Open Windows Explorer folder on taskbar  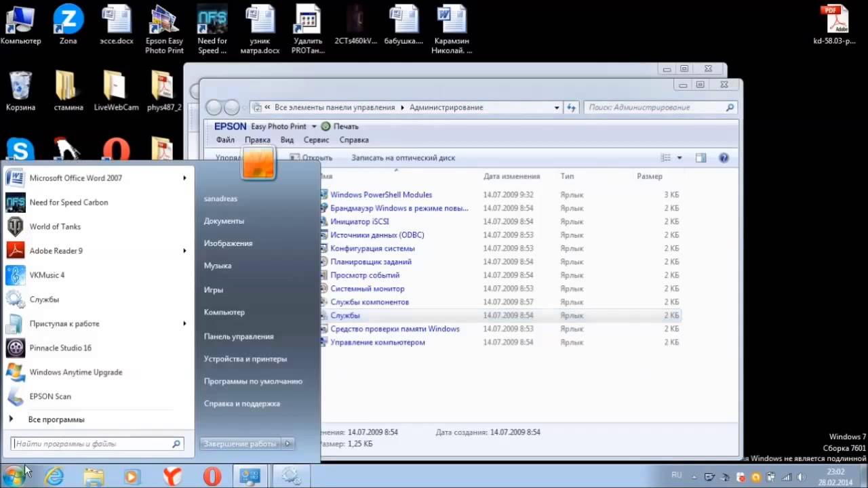93,476
